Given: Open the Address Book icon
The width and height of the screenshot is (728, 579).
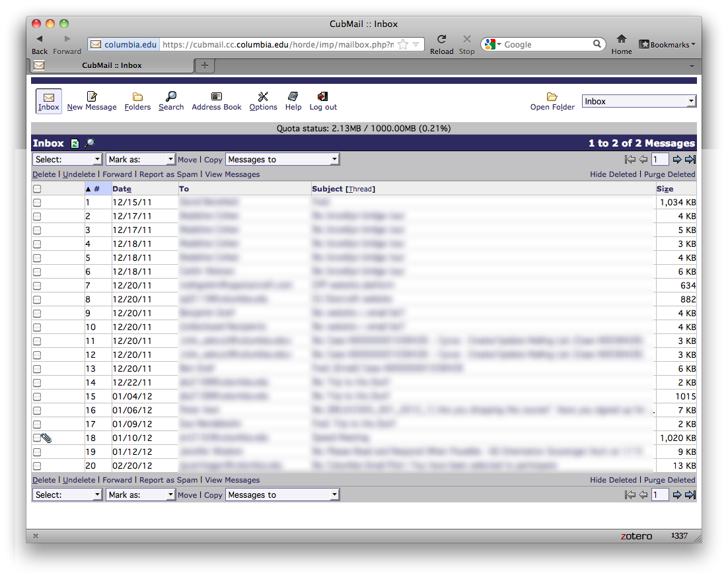Looking at the screenshot, I should click(x=216, y=97).
